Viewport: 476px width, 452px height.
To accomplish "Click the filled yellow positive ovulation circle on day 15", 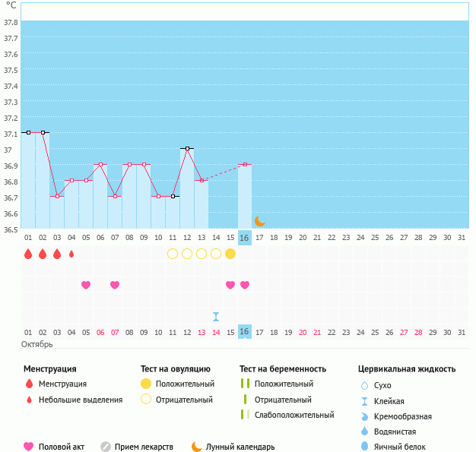I will (230, 254).
